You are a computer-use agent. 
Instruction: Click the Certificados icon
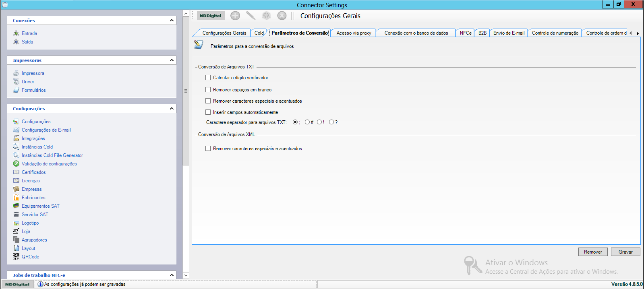[x=16, y=172]
